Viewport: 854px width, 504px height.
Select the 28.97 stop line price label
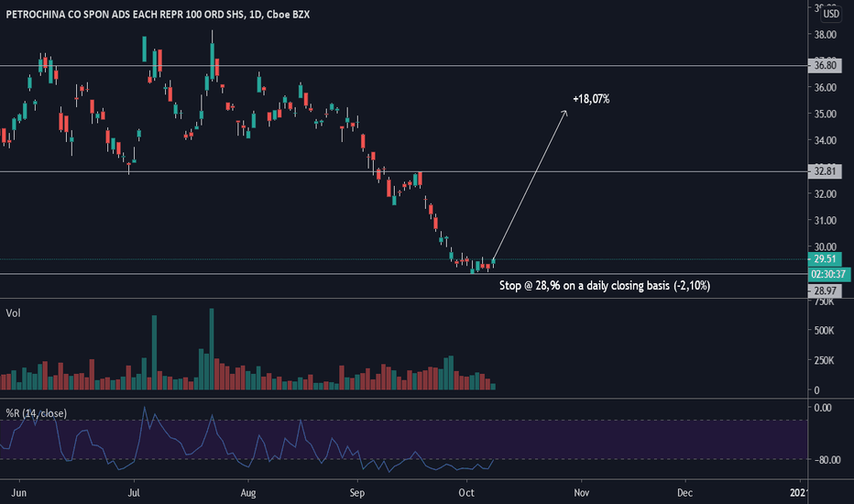tap(825, 291)
